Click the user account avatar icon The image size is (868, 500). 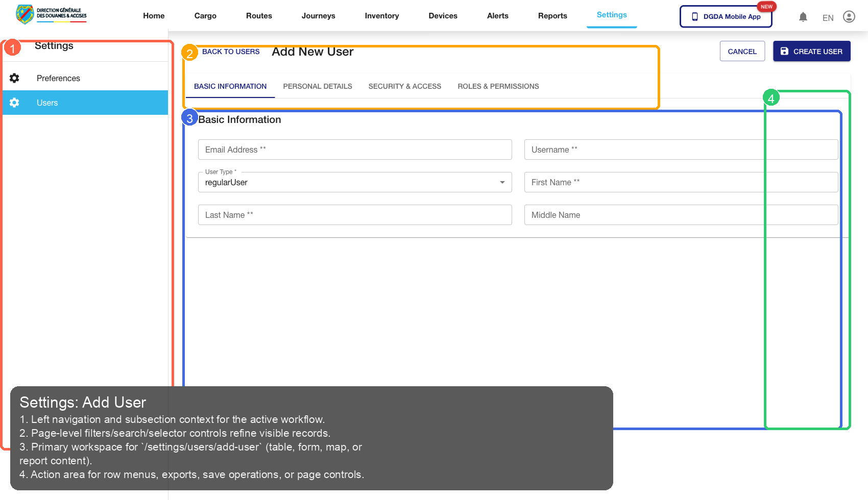(x=849, y=17)
